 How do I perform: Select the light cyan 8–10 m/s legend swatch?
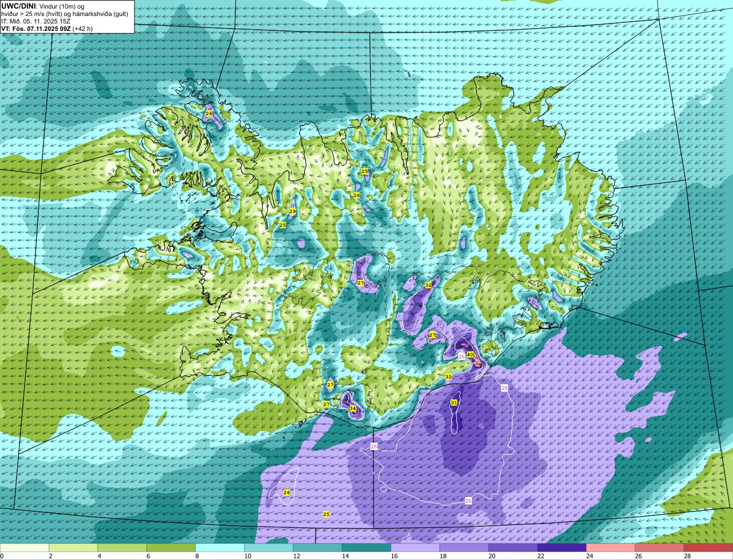coord(220,548)
